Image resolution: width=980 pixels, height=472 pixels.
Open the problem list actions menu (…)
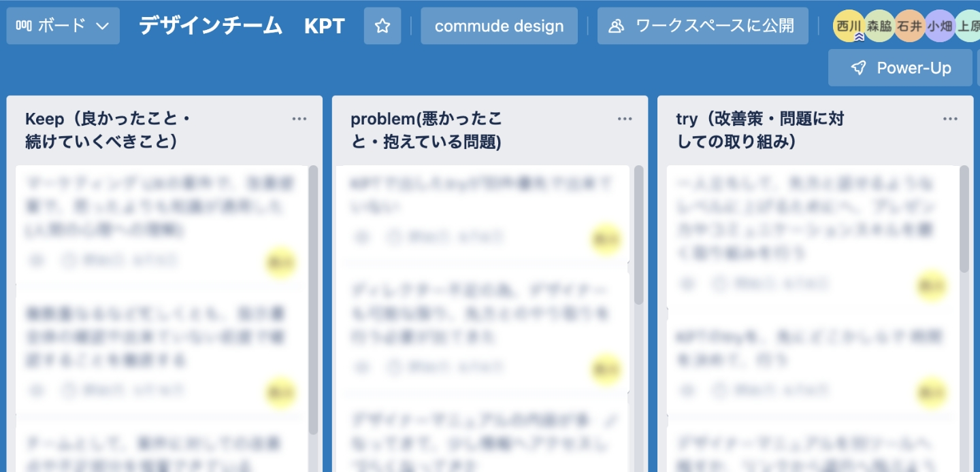625,119
